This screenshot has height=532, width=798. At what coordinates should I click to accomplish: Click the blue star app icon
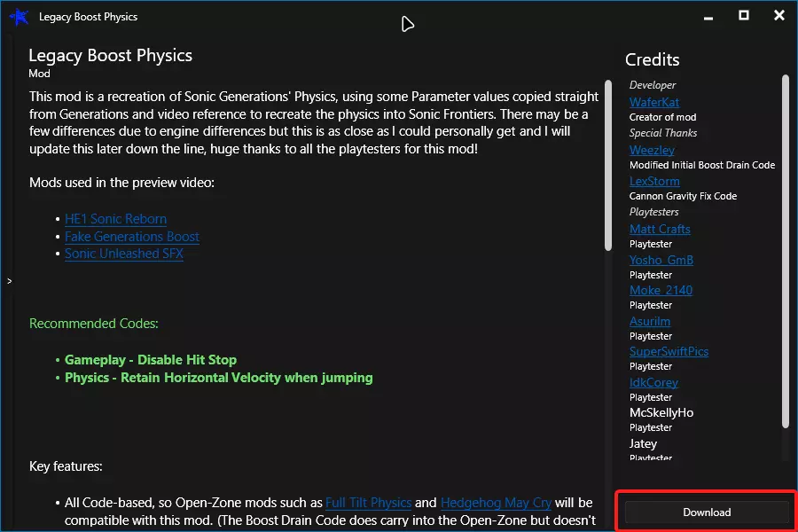20,17
